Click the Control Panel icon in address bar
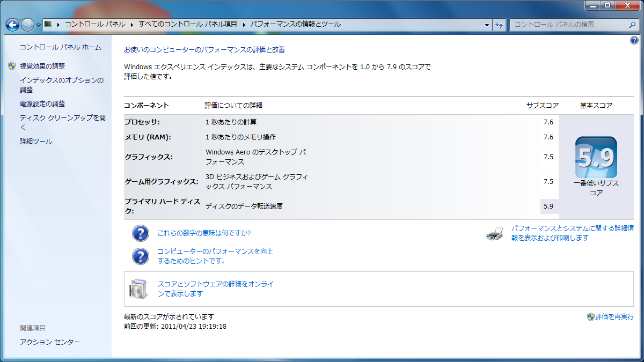This screenshot has width=644, height=362. click(x=48, y=24)
